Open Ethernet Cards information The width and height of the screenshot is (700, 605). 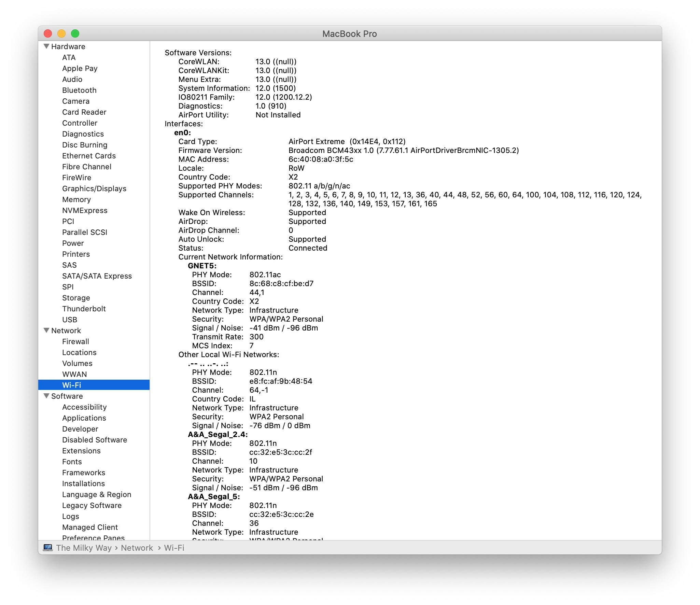[89, 156]
